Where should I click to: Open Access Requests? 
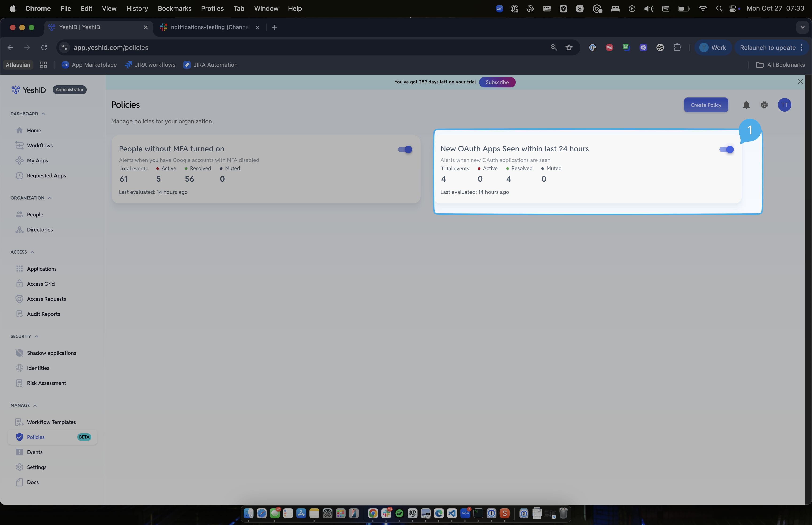(46, 299)
